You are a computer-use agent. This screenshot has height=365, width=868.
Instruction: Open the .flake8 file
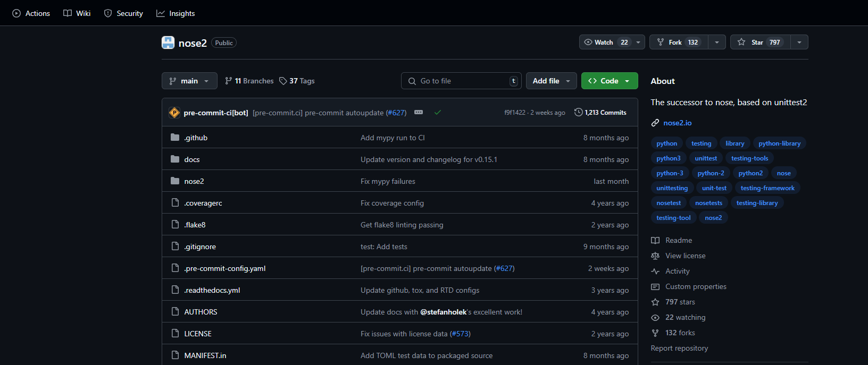[x=195, y=225]
